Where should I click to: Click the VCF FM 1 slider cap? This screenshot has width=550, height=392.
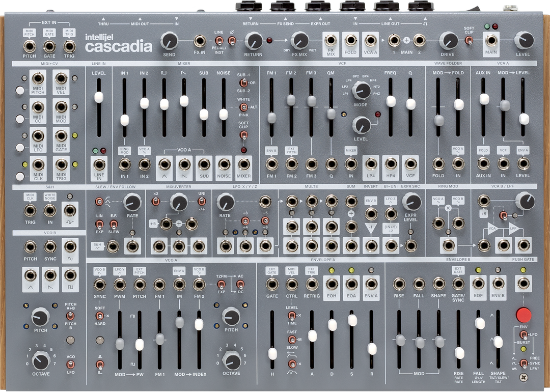pyautogui.click(x=271, y=118)
